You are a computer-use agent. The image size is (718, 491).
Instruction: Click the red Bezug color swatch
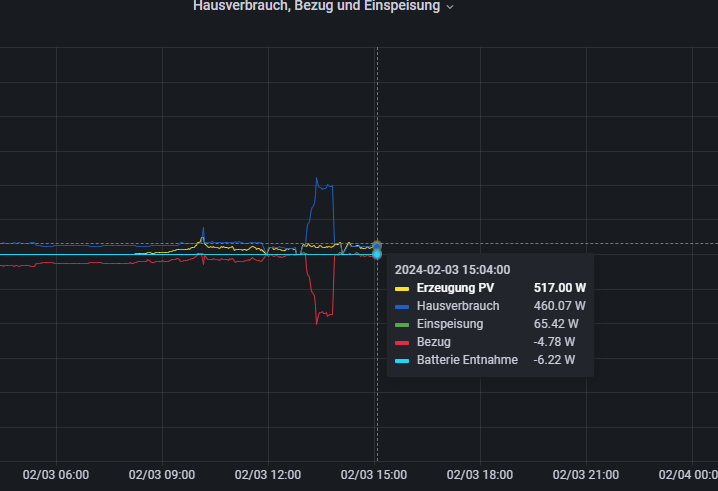tap(402, 342)
